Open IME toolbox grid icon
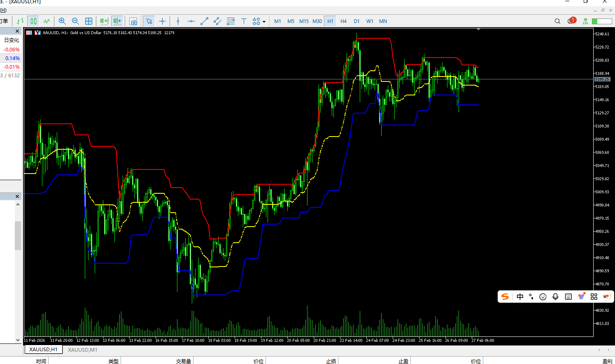 coord(594,297)
